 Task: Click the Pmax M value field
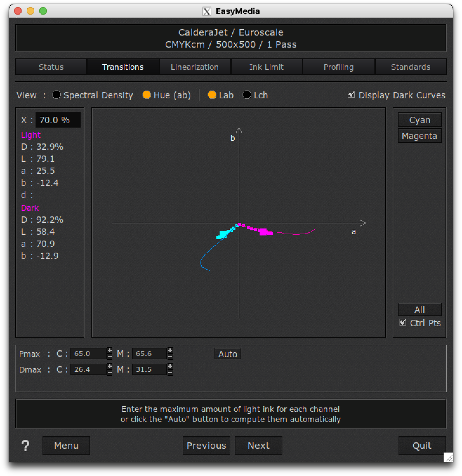tap(149, 354)
